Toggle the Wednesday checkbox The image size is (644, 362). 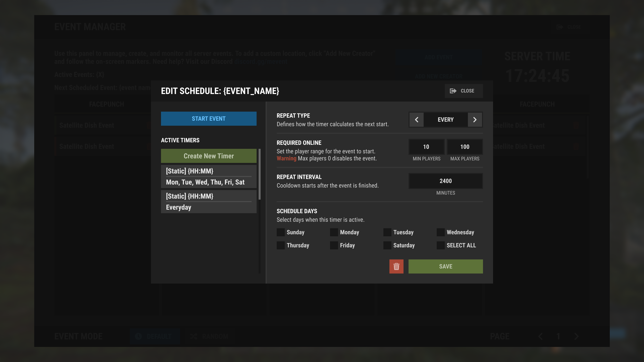441,232
